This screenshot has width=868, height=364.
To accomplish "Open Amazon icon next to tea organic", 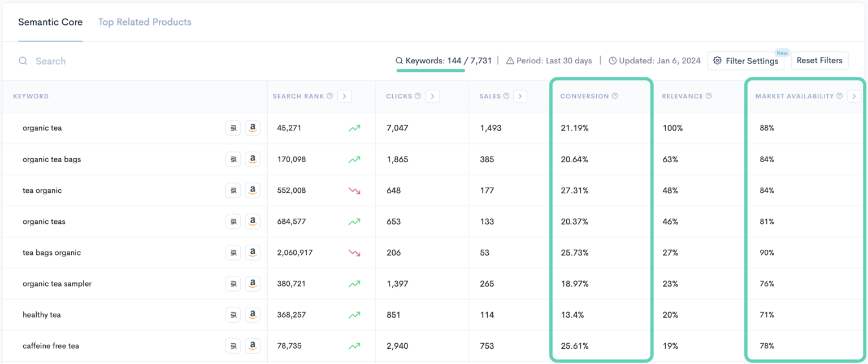I will pyautogui.click(x=253, y=190).
